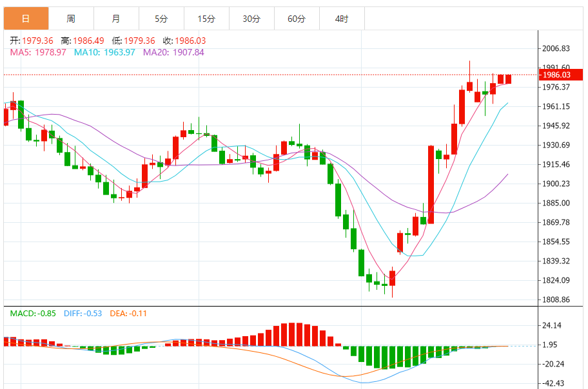The image size is (588, 389).
Task: Click the 2006.83 price axis label
Action: 556,48
